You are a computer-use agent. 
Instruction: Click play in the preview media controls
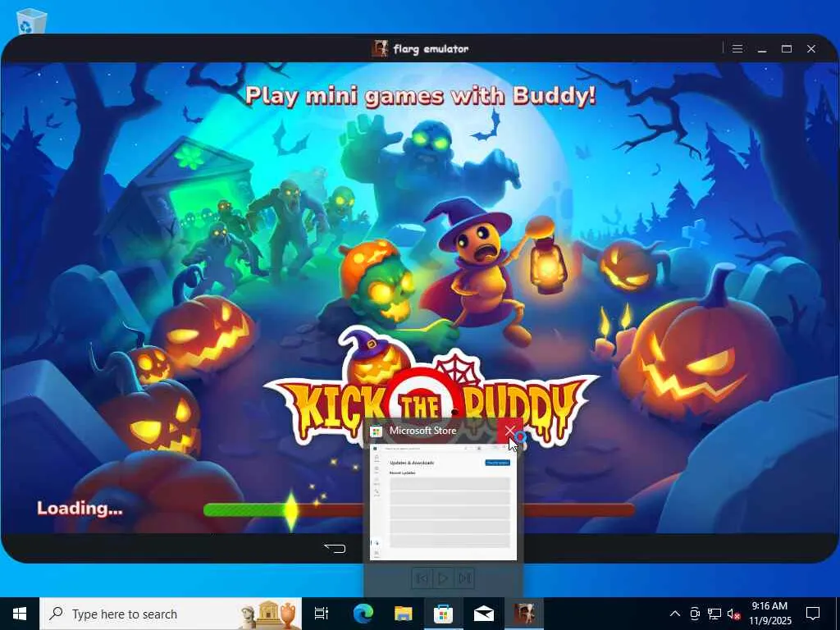pyautogui.click(x=443, y=578)
